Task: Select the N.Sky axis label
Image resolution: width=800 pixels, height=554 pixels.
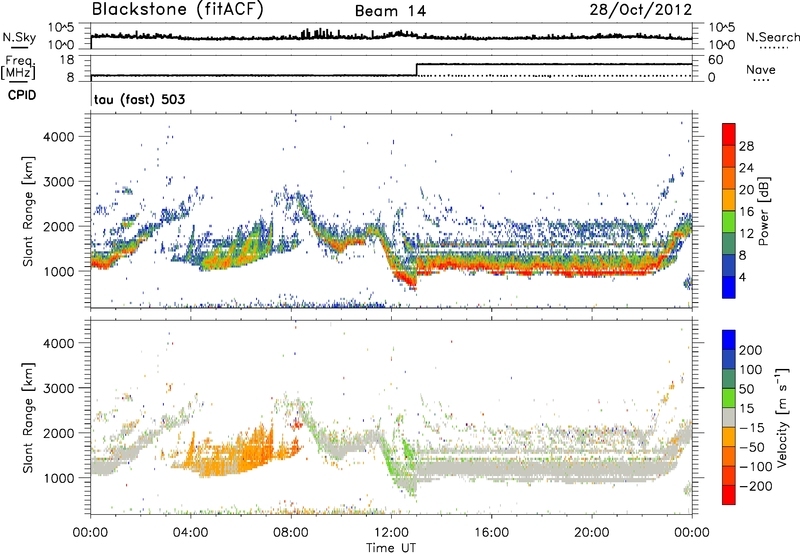Action: [x=19, y=37]
